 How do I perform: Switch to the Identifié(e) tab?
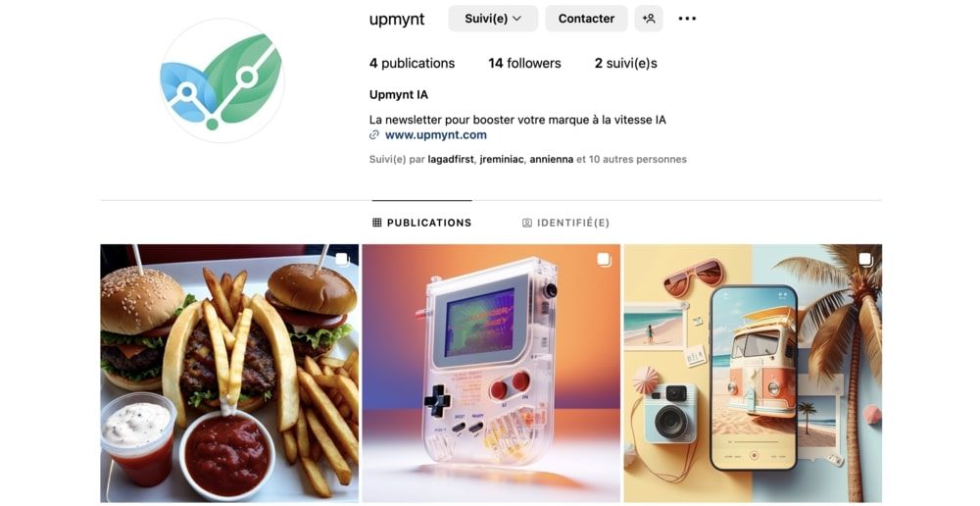click(565, 223)
